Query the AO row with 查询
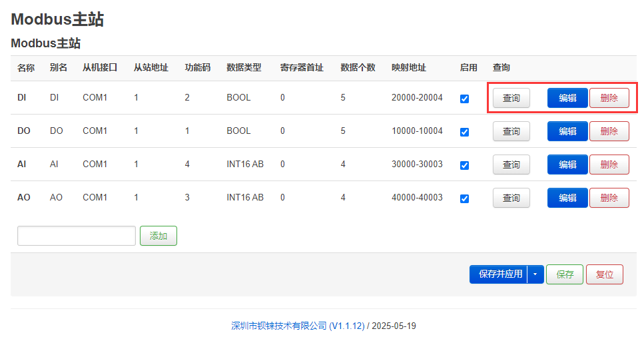The width and height of the screenshot is (644, 339). tap(511, 198)
